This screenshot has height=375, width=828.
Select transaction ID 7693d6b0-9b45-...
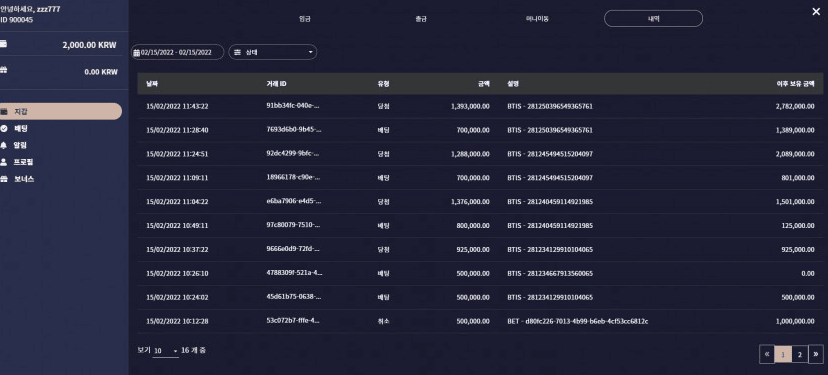pos(293,129)
